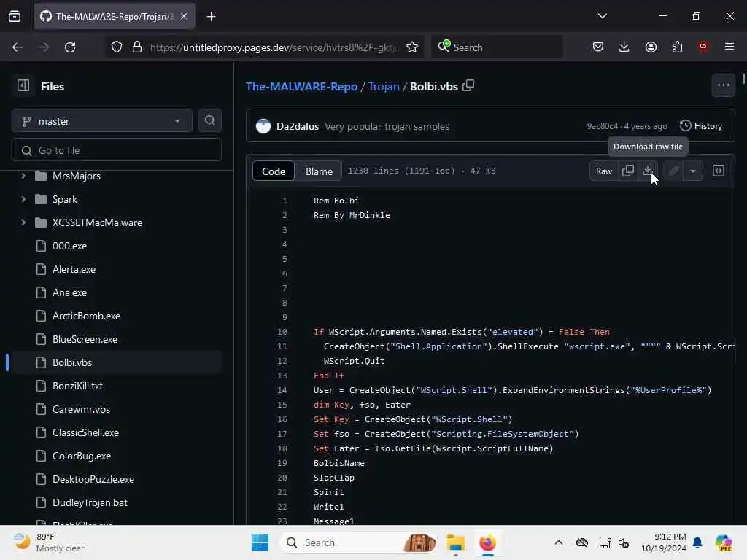Open Firefox application menu
The width and height of the screenshot is (747, 560).
(x=729, y=47)
